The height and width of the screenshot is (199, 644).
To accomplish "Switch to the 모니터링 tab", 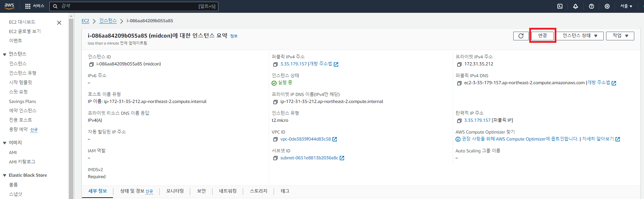I will pos(175,191).
